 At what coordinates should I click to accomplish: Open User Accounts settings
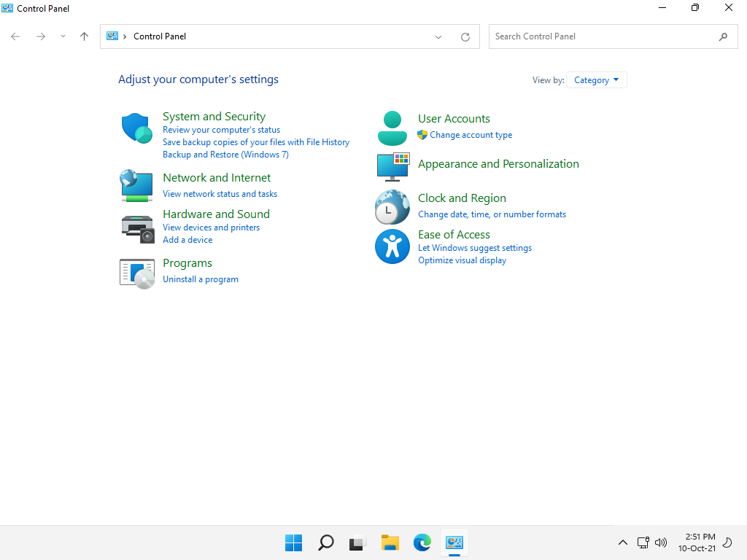tap(454, 118)
